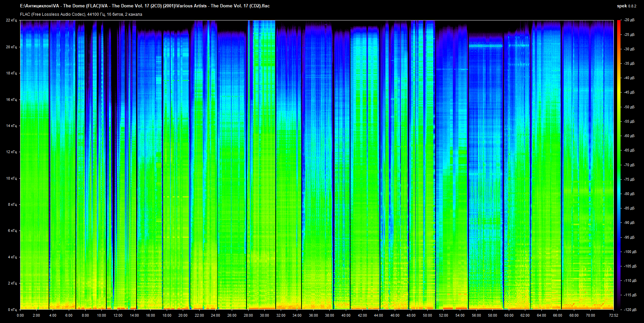
Task: Select the 40:00 time axis marker
Action: tap(346, 315)
